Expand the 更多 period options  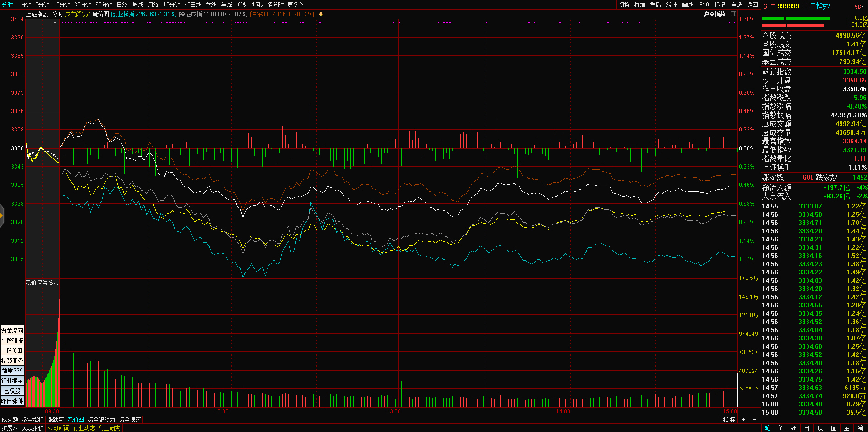tap(295, 5)
